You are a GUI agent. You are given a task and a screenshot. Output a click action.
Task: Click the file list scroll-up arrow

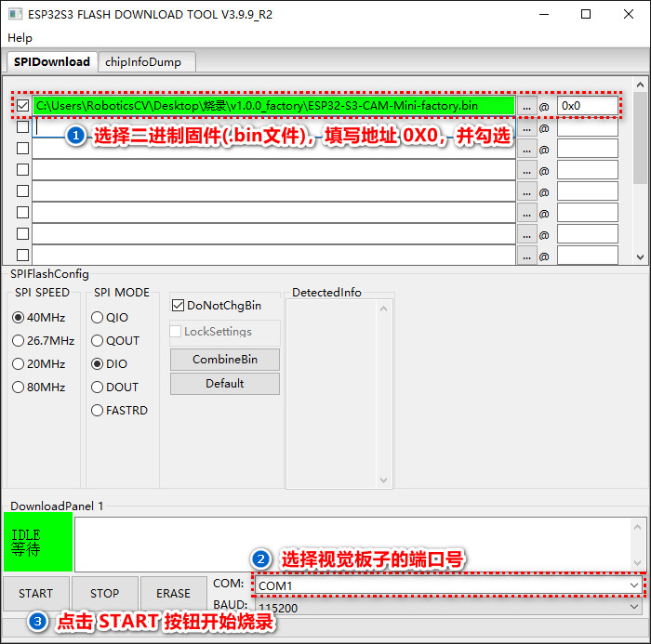pyautogui.click(x=640, y=85)
